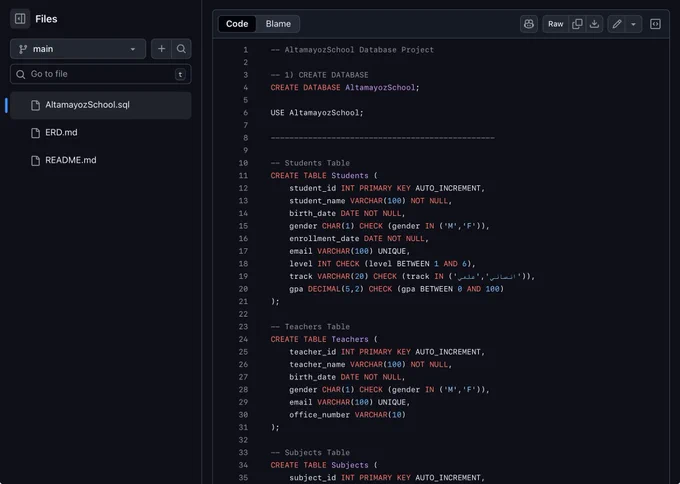Select AltamayozSchool.sql in file list
680x484 pixels.
101,105
